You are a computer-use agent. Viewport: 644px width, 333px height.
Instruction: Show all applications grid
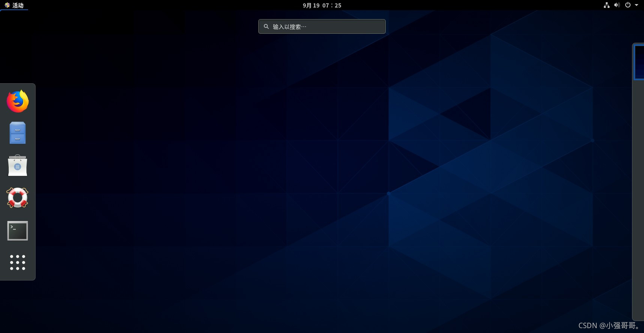tap(18, 262)
